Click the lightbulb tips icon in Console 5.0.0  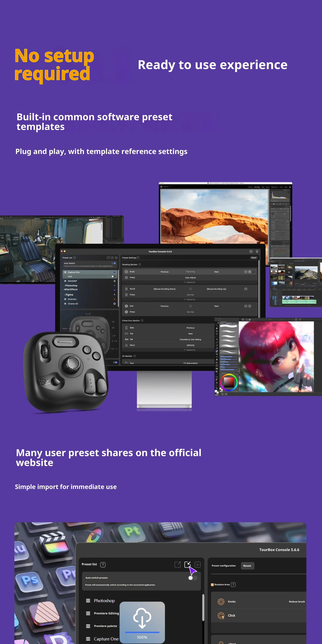pyautogui.click(x=257, y=251)
